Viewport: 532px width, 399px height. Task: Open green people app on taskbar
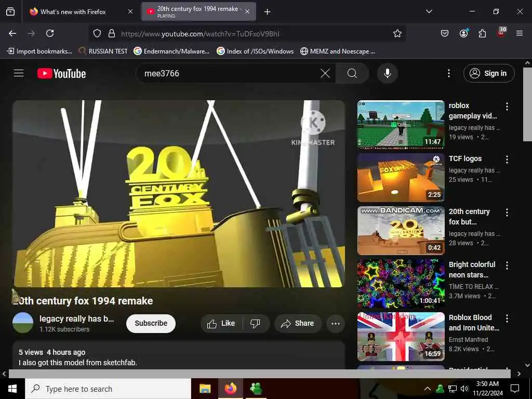tap(256, 389)
